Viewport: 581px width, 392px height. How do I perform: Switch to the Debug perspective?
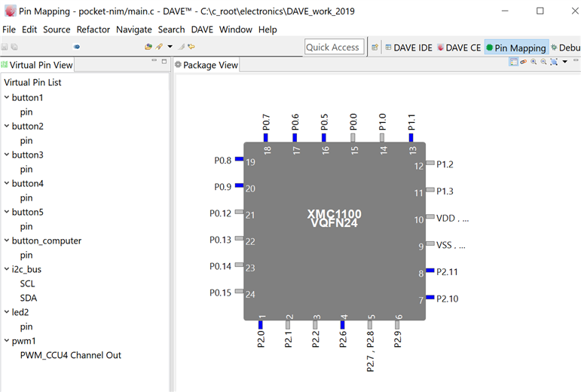coord(565,47)
